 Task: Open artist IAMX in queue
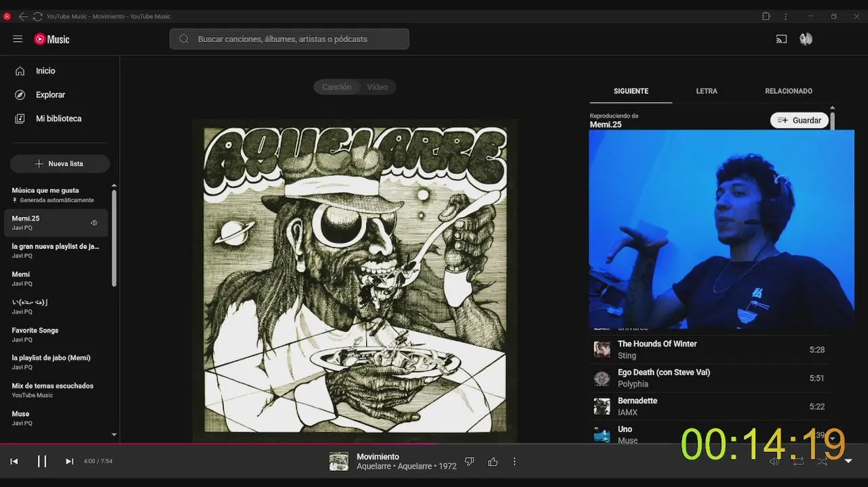(628, 413)
